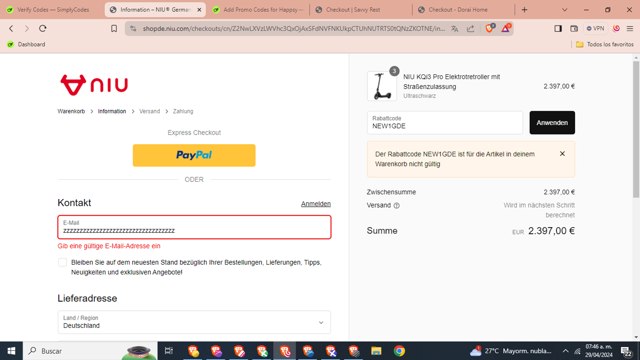Open the Land / Region dropdown
Screen dimensions: 640x360
(x=194, y=322)
